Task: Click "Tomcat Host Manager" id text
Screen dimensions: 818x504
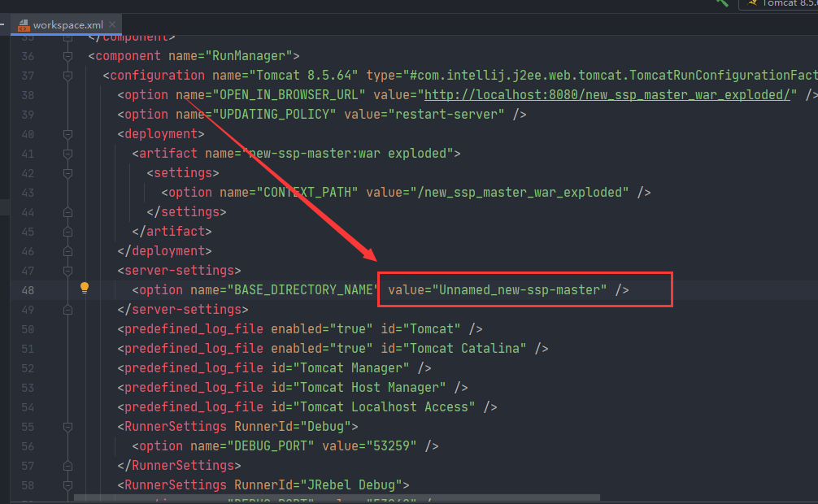Action: click(x=369, y=387)
